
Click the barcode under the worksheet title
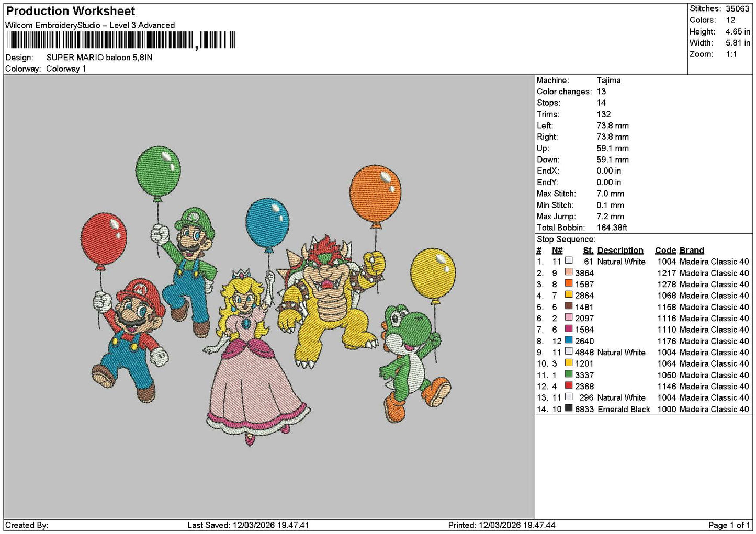pyautogui.click(x=121, y=40)
